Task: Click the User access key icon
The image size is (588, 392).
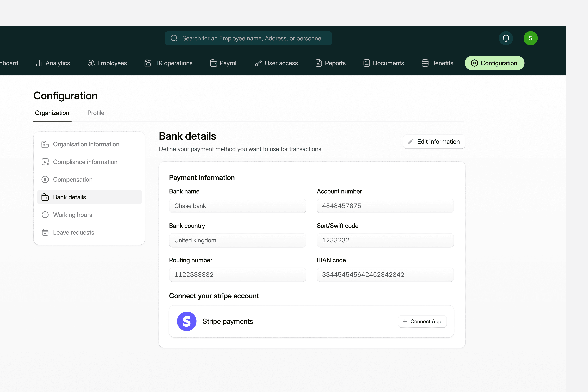Action: point(258,63)
